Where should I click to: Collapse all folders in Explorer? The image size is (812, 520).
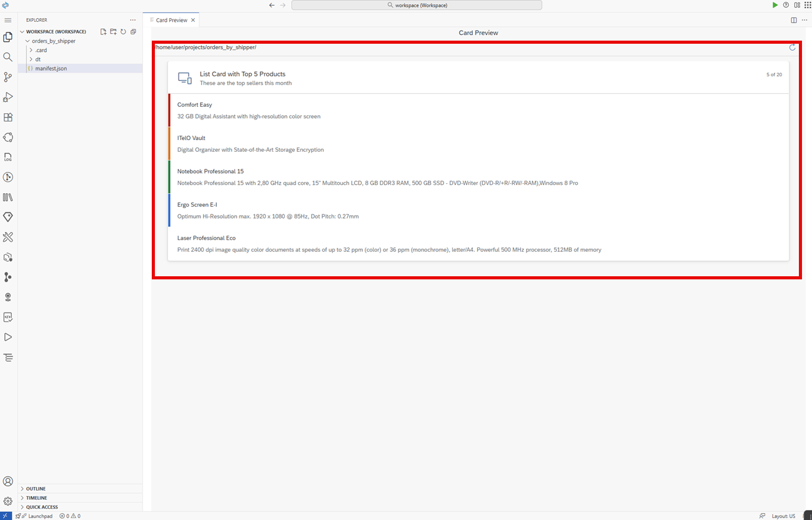[133, 31]
